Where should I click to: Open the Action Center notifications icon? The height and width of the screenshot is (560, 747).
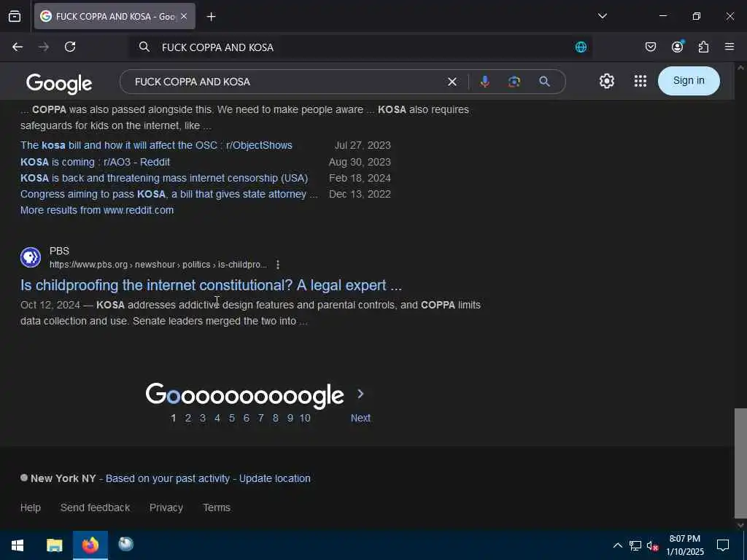(723, 545)
